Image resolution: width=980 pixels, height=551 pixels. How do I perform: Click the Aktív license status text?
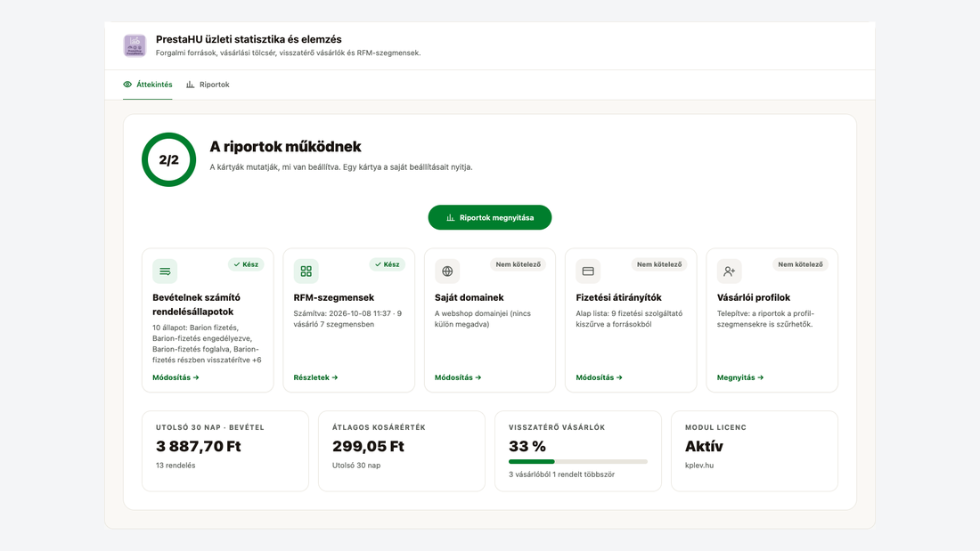tap(704, 446)
